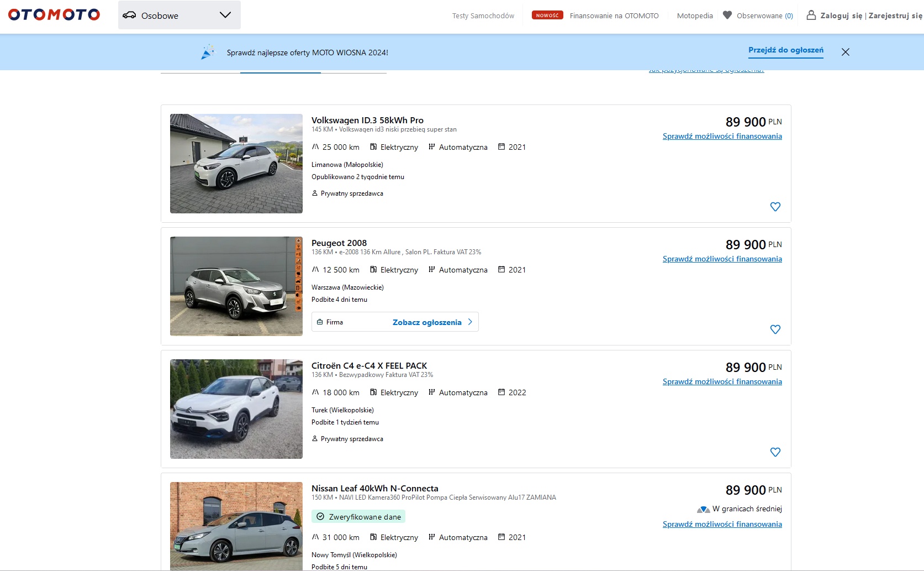The width and height of the screenshot is (924, 571).
Task: Click the Turek (Wielkopolskie) location text
Action: click(x=342, y=410)
